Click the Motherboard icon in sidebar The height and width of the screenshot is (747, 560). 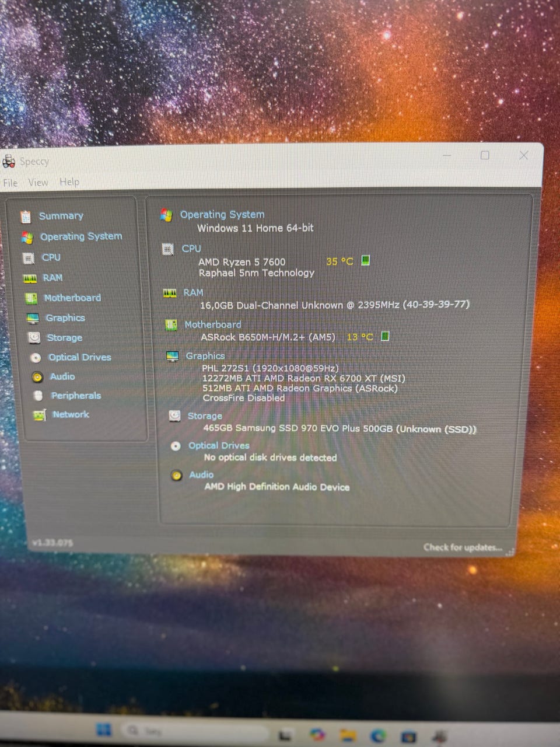(x=32, y=299)
